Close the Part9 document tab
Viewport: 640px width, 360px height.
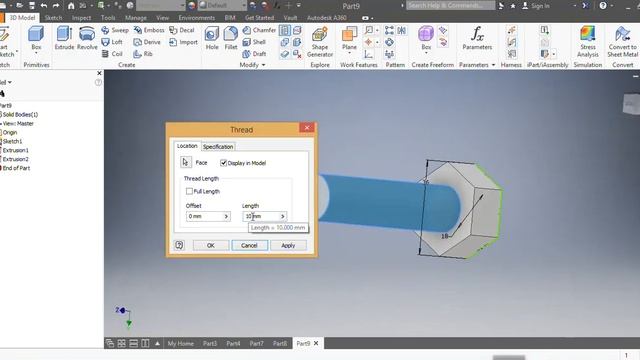coord(316,343)
